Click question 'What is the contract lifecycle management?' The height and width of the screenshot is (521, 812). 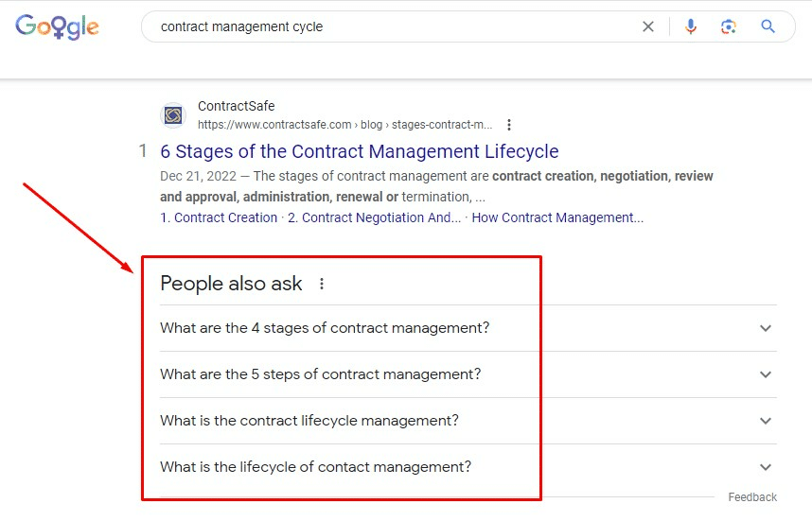309,421
